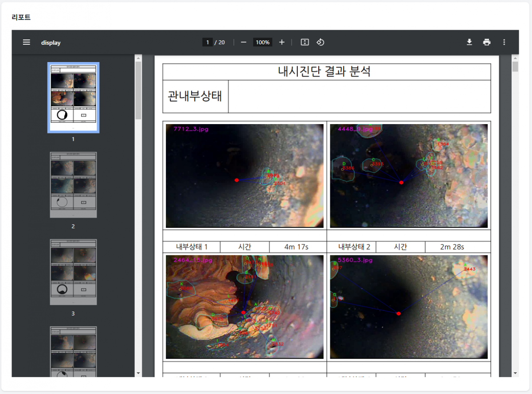Rotate the page counterclockwise
Image resolution: width=532 pixels, height=394 pixels.
(320, 42)
